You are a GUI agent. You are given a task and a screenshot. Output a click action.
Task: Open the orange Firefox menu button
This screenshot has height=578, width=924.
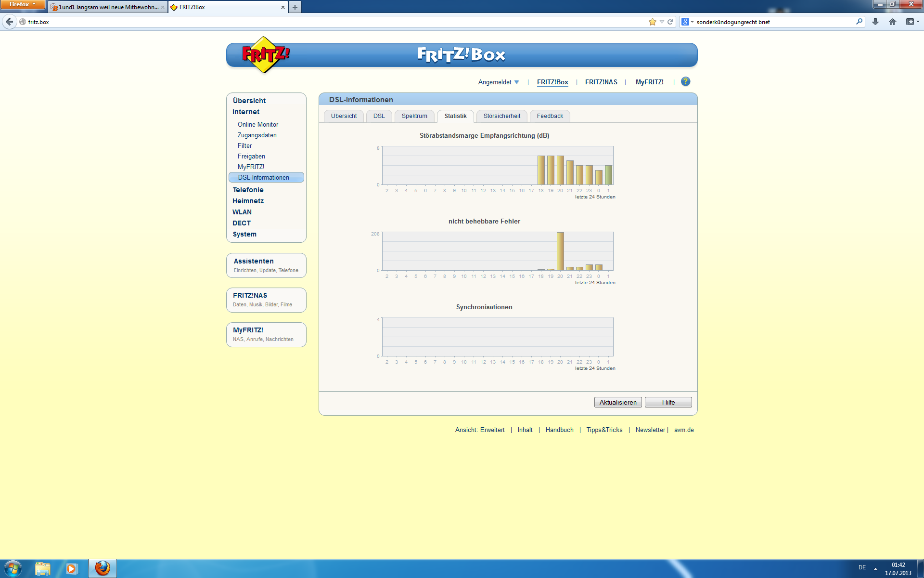[22, 4]
